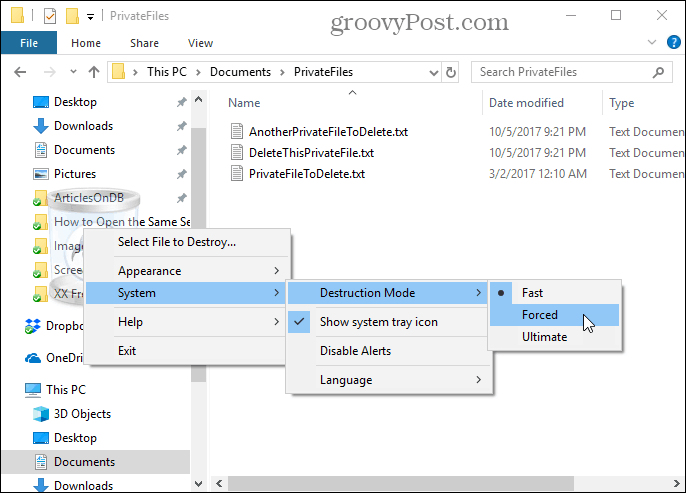The height and width of the screenshot is (493, 686).
Task: Select the Downloads quick access arrow icon
Action: tap(41, 126)
